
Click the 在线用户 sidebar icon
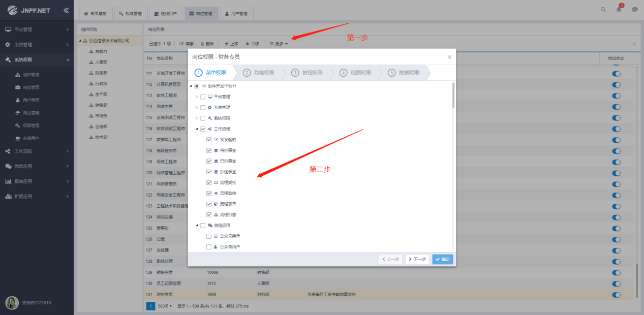coord(18,138)
